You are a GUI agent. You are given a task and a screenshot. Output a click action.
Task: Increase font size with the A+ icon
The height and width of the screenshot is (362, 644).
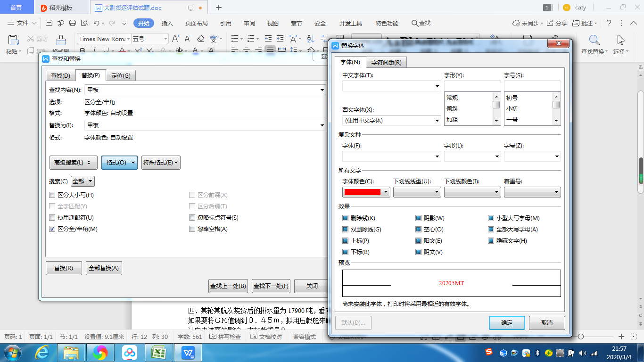click(x=175, y=39)
